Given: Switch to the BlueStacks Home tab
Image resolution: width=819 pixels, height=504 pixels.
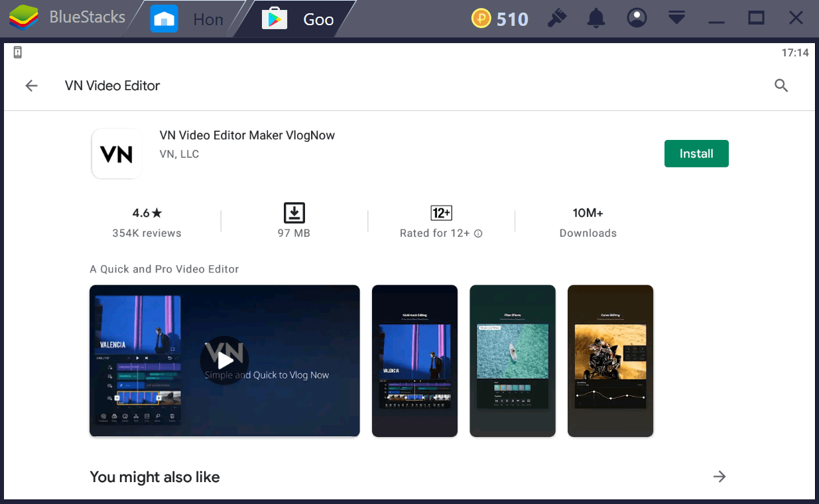Looking at the screenshot, I should [186, 19].
